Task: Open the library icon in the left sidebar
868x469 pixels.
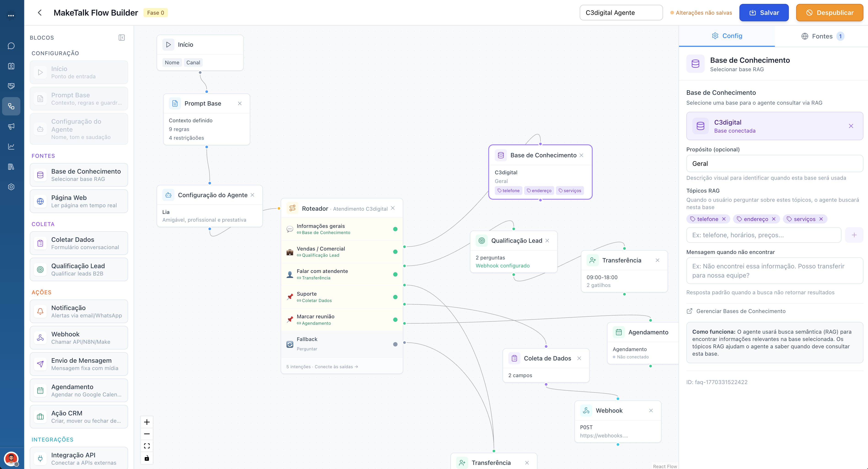Action: point(11,166)
